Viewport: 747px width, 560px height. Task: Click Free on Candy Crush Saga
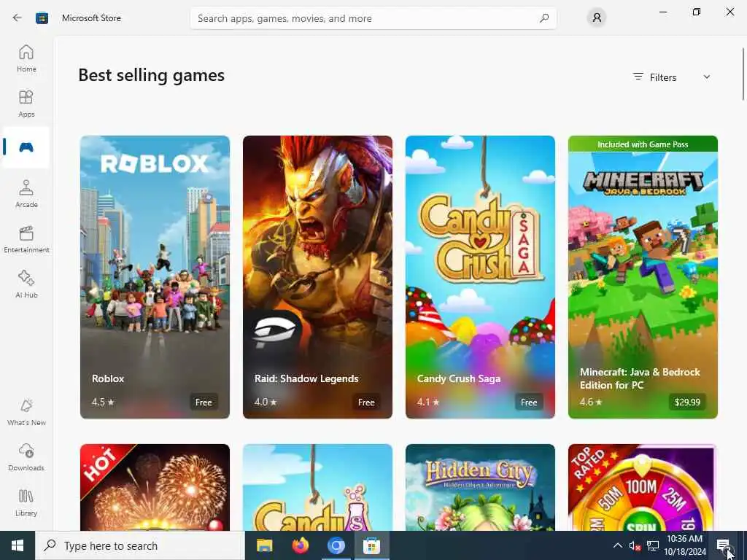coord(529,402)
